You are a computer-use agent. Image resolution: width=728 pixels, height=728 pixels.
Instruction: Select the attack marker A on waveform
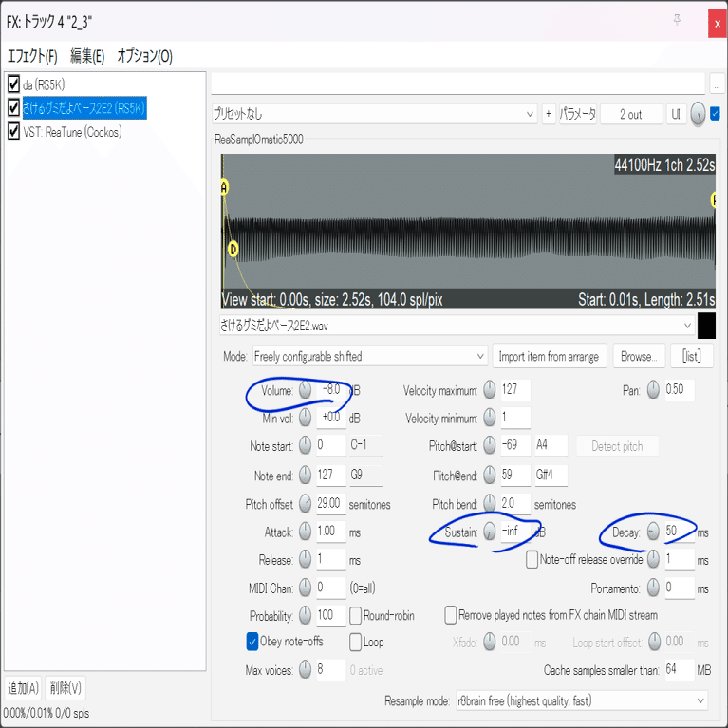click(224, 188)
